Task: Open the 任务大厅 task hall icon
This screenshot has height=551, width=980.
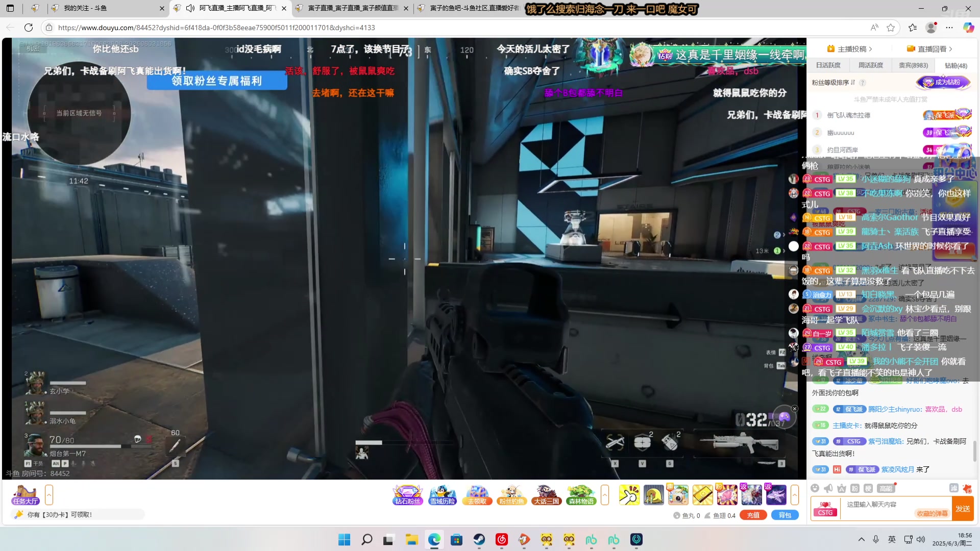Action: [26, 495]
